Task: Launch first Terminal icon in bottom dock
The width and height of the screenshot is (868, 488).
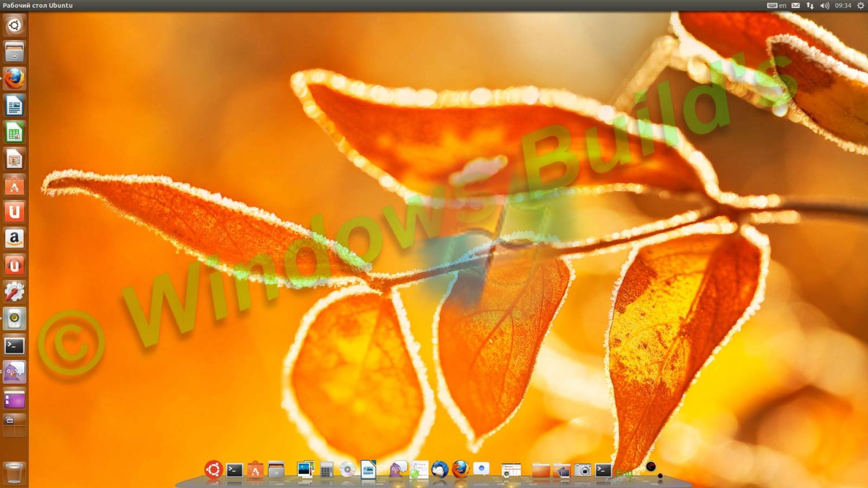Action: point(234,470)
